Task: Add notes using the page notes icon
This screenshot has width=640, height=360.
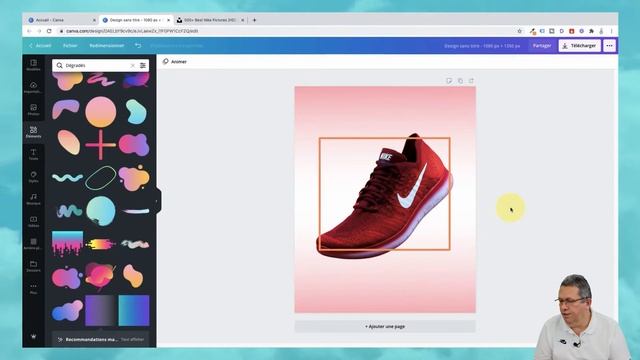Action: (x=449, y=81)
